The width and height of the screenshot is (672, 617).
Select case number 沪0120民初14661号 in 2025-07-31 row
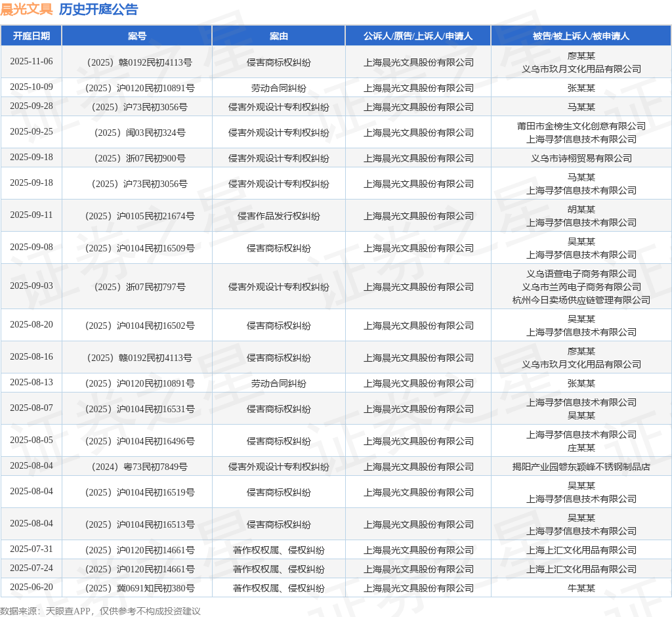coord(140,550)
